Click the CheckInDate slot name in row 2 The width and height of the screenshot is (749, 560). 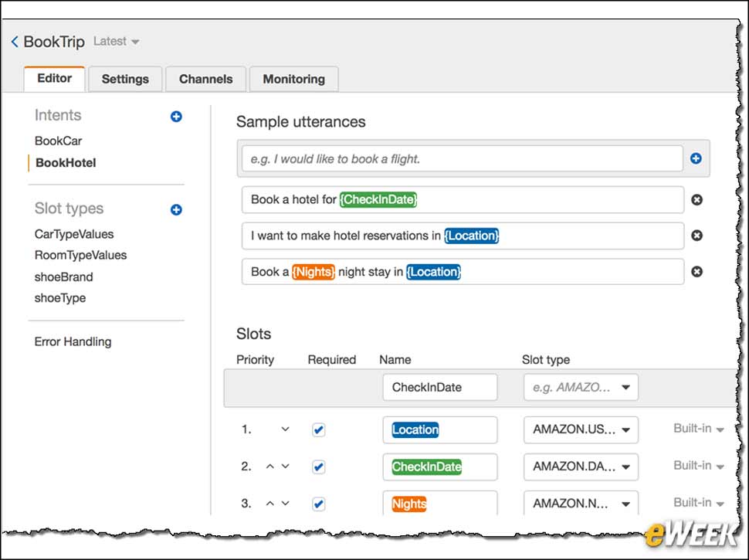pyautogui.click(x=440, y=467)
